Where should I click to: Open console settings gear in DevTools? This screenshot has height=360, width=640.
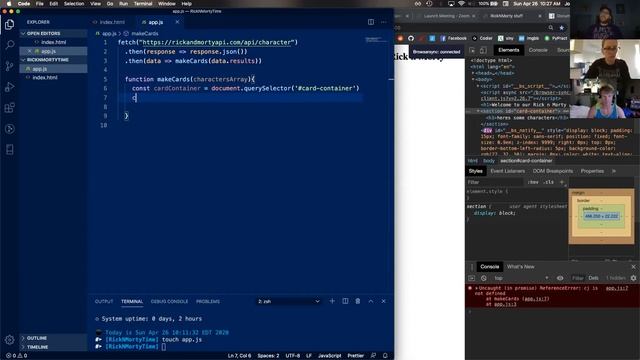pos(633,278)
